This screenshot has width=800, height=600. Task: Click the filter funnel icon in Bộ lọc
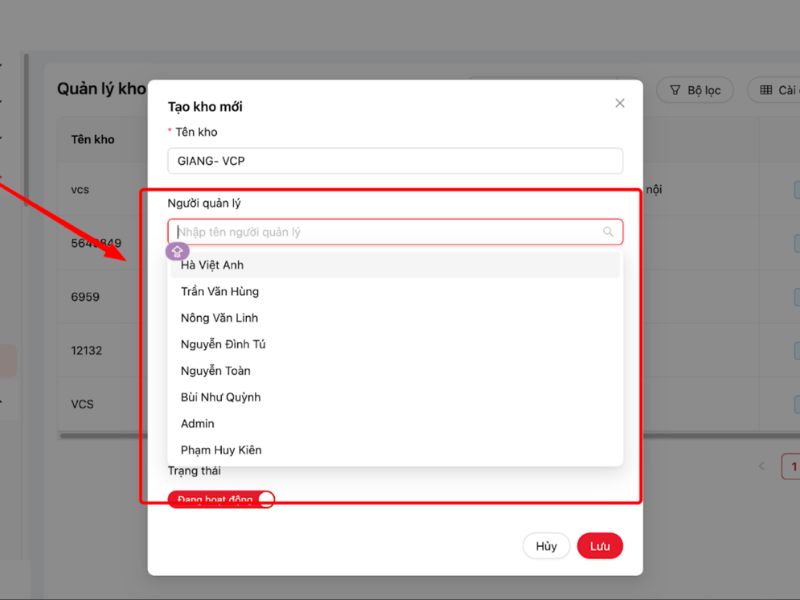675,90
